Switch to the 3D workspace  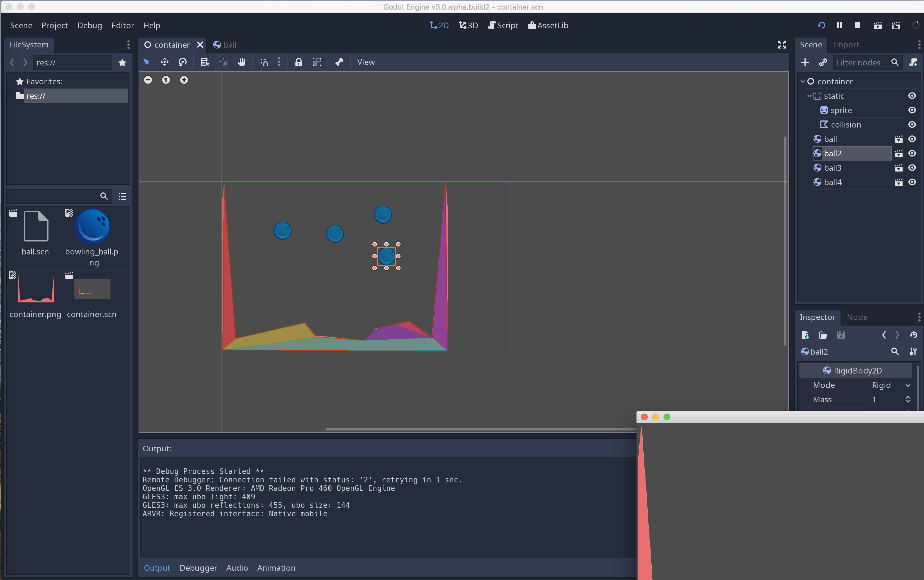click(x=468, y=25)
